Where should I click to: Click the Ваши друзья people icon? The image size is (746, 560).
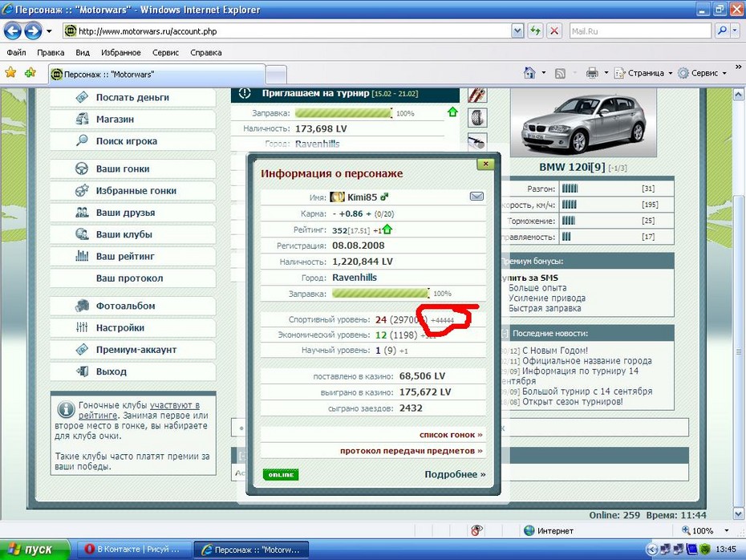click(x=82, y=212)
